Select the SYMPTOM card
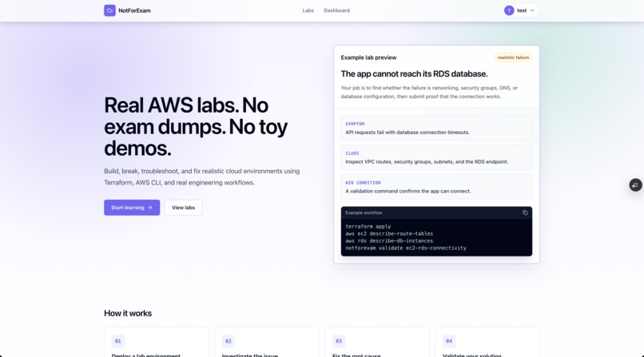Viewport: 644px width, 357px height. click(436, 128)
